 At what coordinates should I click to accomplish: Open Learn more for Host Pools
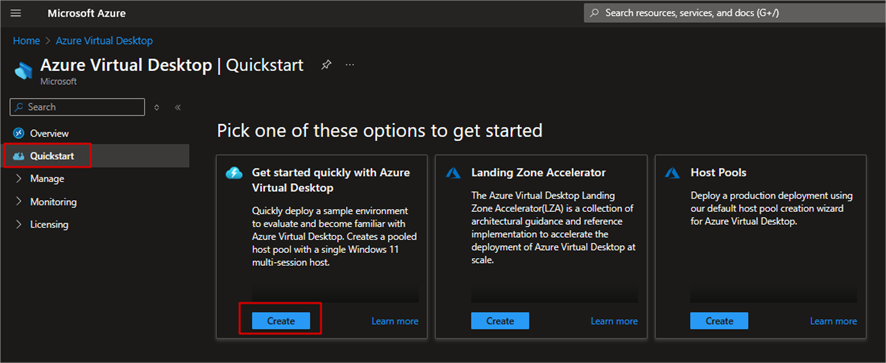tap(833, 321)
